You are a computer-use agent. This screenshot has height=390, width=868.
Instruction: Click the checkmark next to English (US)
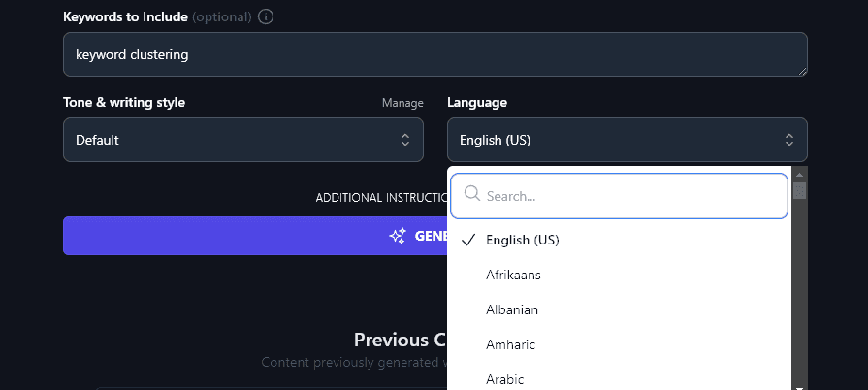point(468,240)
